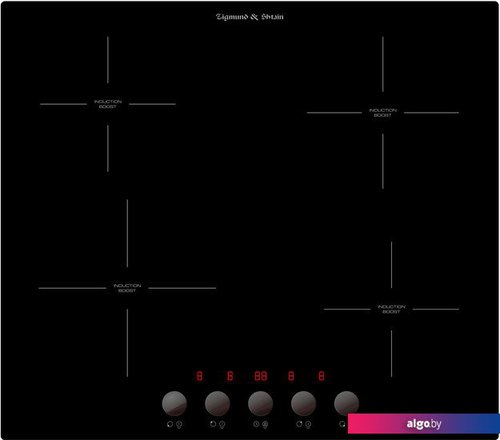
Task: Click the algo.by watermark banner
Action: click(424, 424)
